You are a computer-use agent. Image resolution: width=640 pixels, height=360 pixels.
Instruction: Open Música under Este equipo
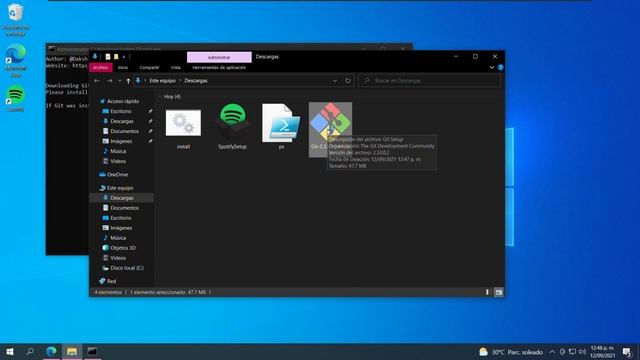[x=118, y=238]
